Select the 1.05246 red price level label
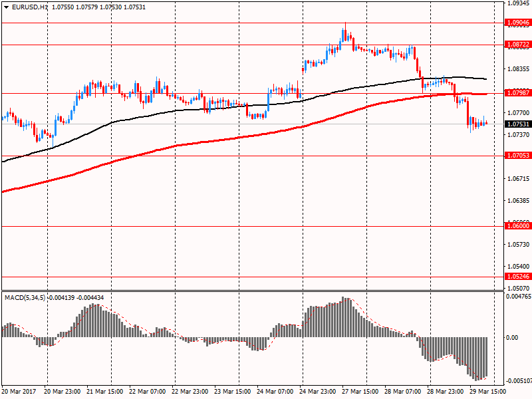The image size is (532, 399). coord(518,277)
